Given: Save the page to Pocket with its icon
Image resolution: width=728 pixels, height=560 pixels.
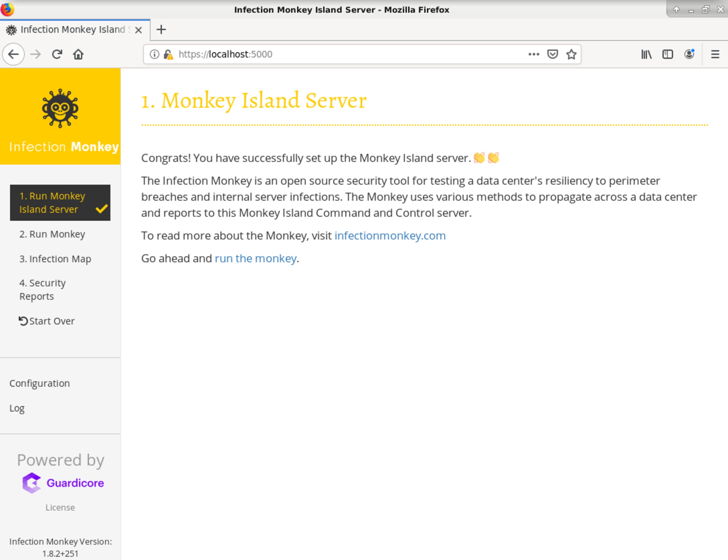Looking at the screenshot, I should coord(552,54).
